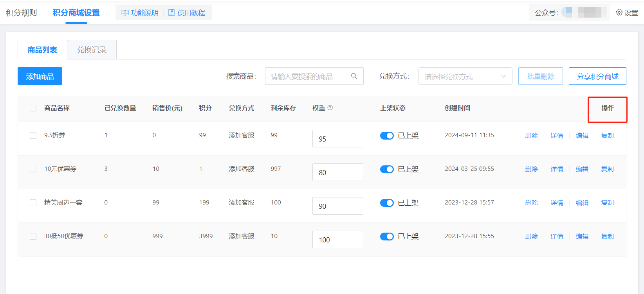
Task: Toggle 已上架 switch for 9.5折券
Action: [x=387, y=136]
